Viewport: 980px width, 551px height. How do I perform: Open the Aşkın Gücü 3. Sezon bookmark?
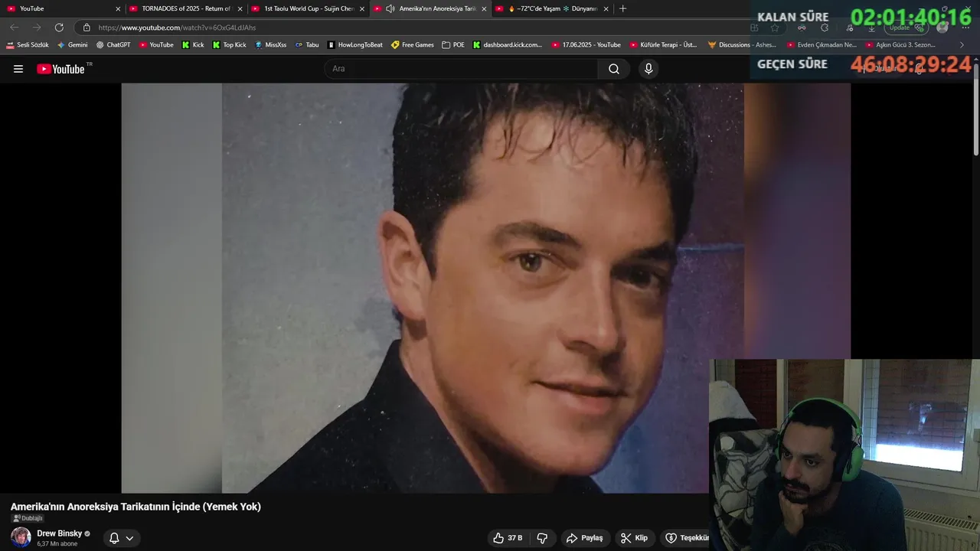900,45
